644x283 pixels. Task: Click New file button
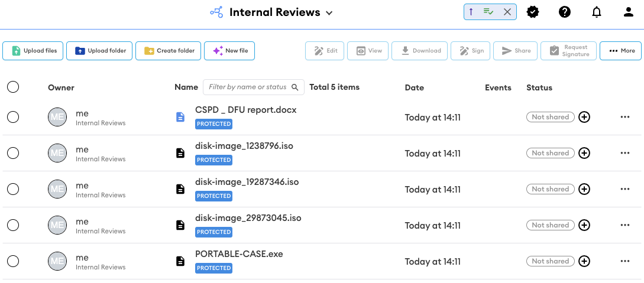tap(229, 51)
